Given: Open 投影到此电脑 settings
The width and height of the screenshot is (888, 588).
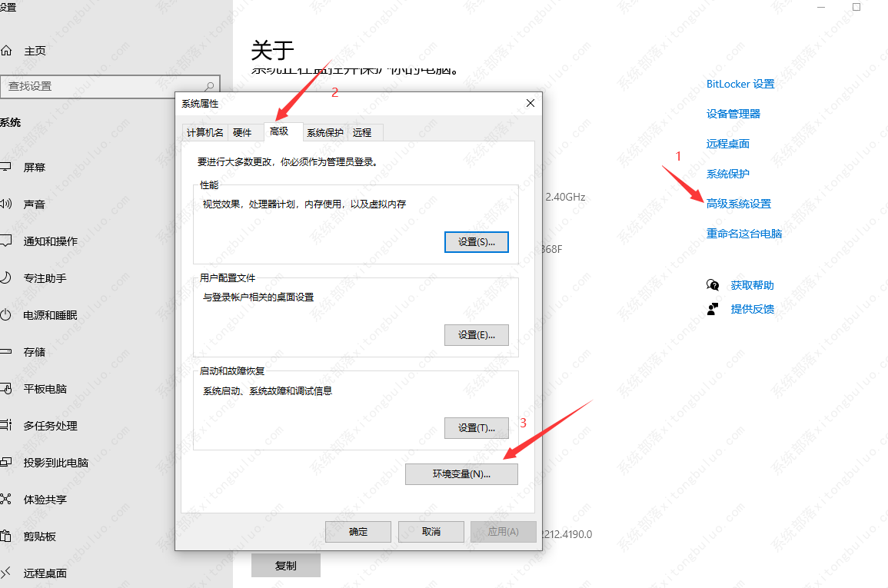Looking at the screenshot, I should tap(56, 462).
